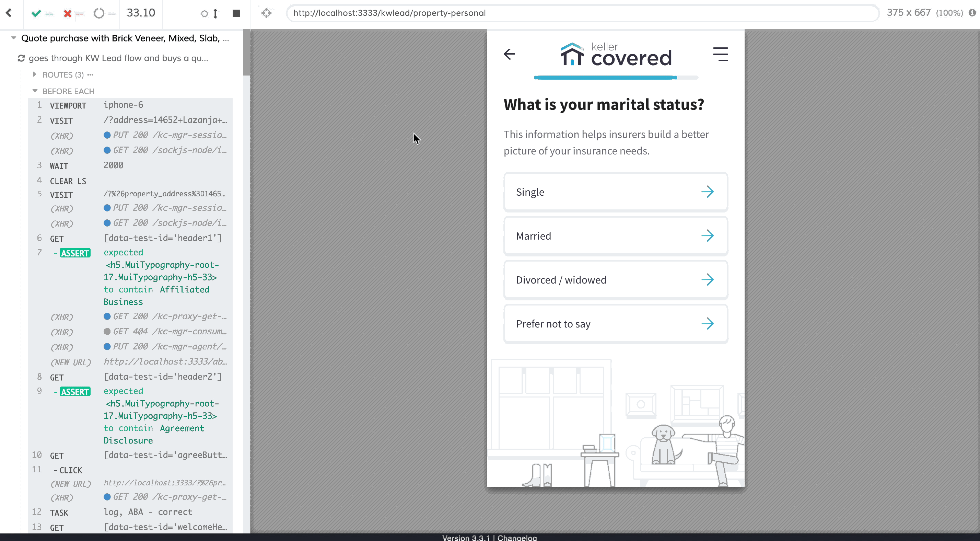
Task: Collapse the BEFORE EACH section
Action: 68,91
